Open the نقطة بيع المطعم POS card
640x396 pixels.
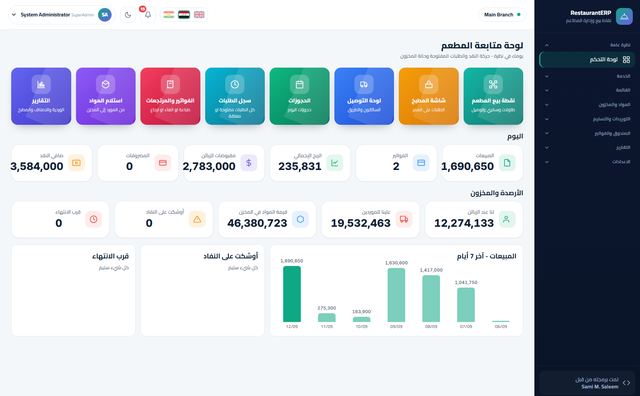coord(493,96)
